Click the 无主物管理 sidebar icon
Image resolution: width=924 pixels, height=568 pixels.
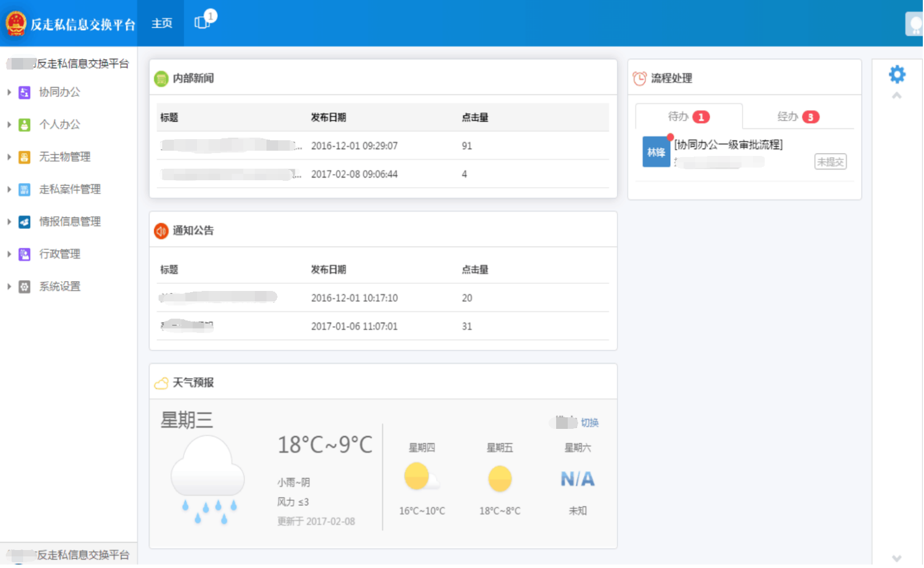(24, 158)
